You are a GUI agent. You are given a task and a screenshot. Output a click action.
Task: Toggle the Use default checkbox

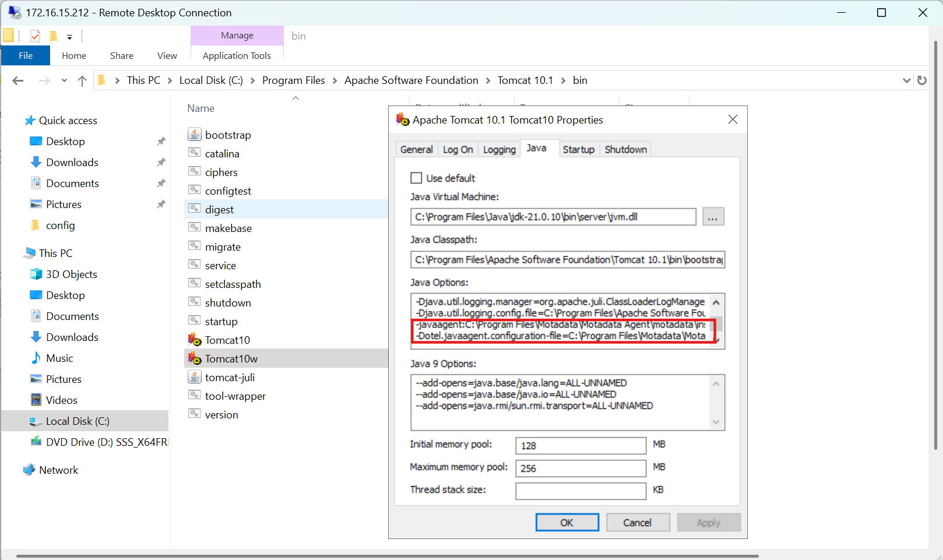click(x=416, y=178)
